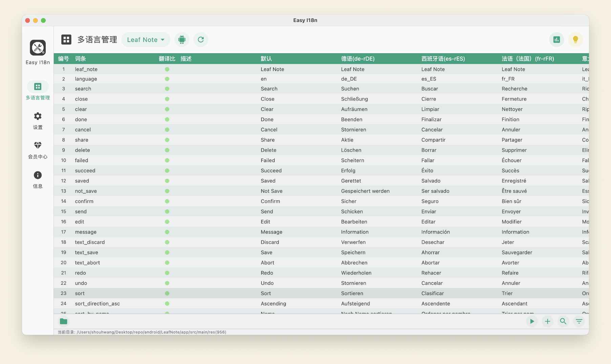Select the 'Schließung' German translation cell
Image resolution: width=611 pixels, height=364 pixels.
[354, 99]
